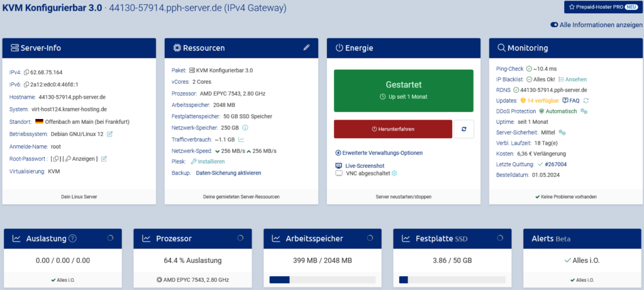The width and height of the screenshot is (644, 290).
Task: Copy the IPv4 address with its copy icon
Action: pyautogui.click(x=26, y=72)
